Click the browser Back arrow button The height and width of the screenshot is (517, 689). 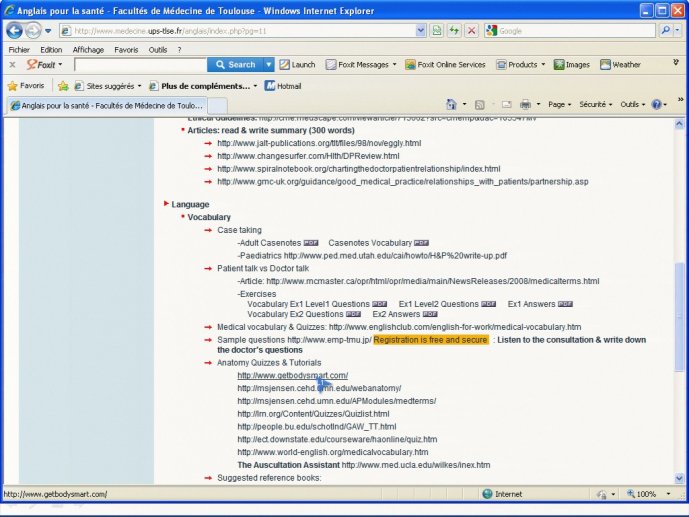click(x=15, y=31)
